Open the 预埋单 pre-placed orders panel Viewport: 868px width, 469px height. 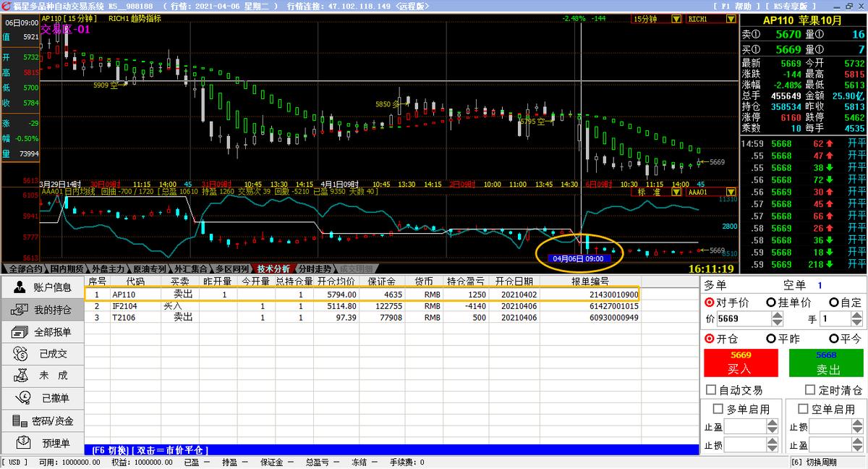pyautogui.click(x=42, y=442)
